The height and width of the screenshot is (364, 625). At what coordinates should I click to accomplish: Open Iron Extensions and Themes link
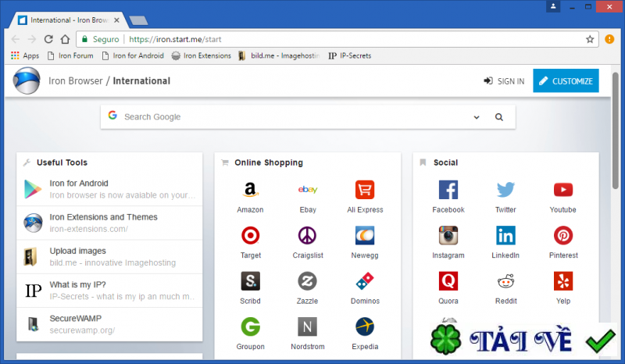[109, 223]
